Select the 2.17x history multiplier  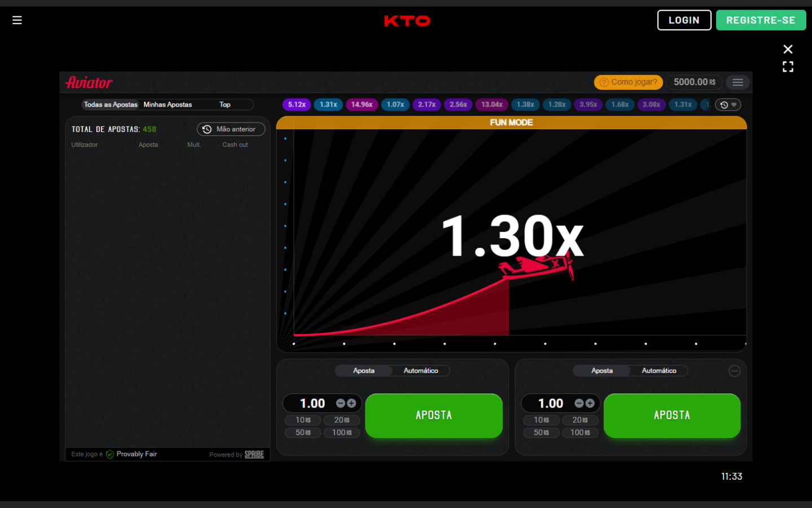pyautogui.click(x=427, y=104)
